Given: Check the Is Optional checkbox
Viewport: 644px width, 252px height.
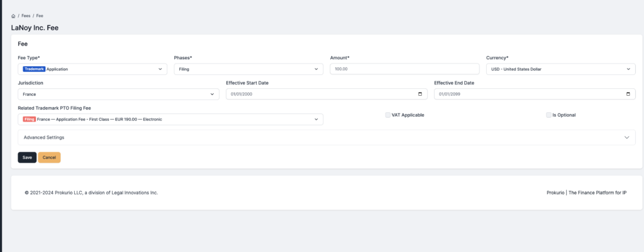Looking at the screenshot, I should tap(548, 115).
